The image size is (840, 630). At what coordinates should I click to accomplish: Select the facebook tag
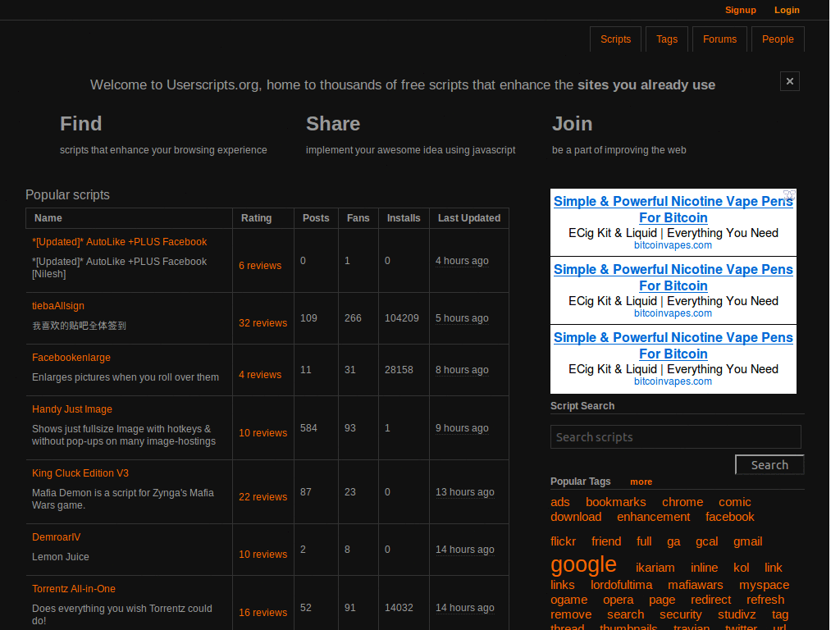[x=729, y=517]
